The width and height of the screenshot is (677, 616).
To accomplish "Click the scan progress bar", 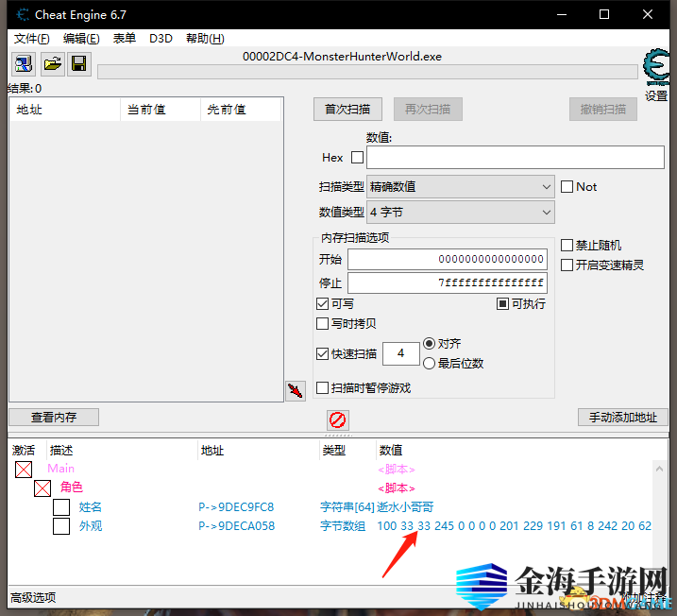I will point(367,72).
